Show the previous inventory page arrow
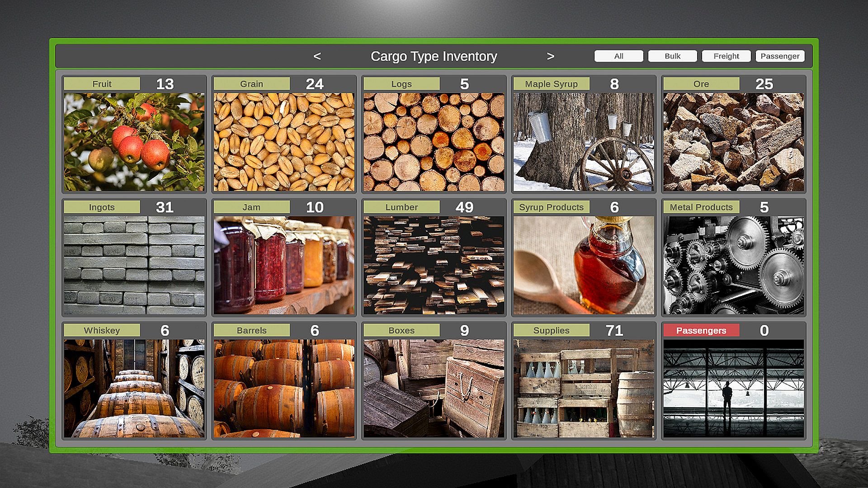 pos(317,56)
